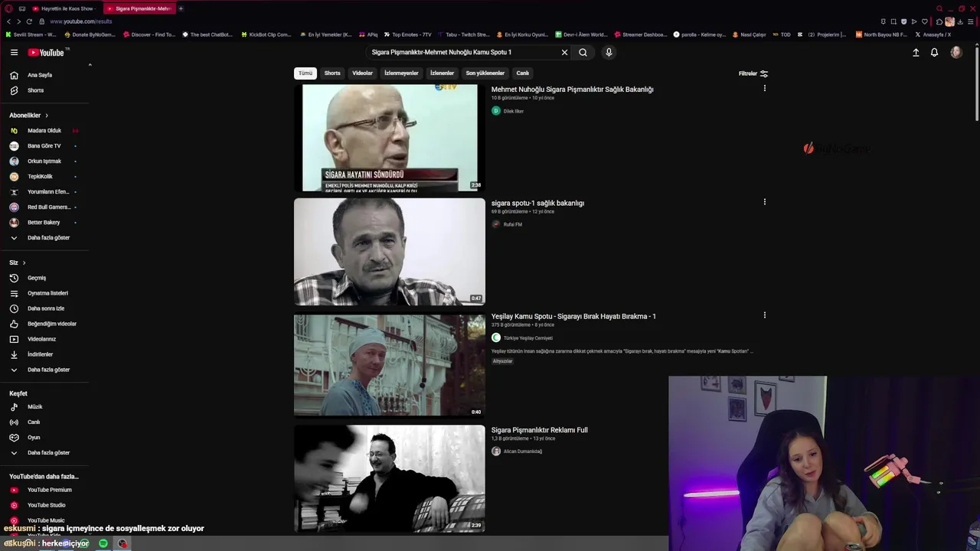Clear the search box text
The height and width of the screenshot is (551, 980).
(564, 52)
